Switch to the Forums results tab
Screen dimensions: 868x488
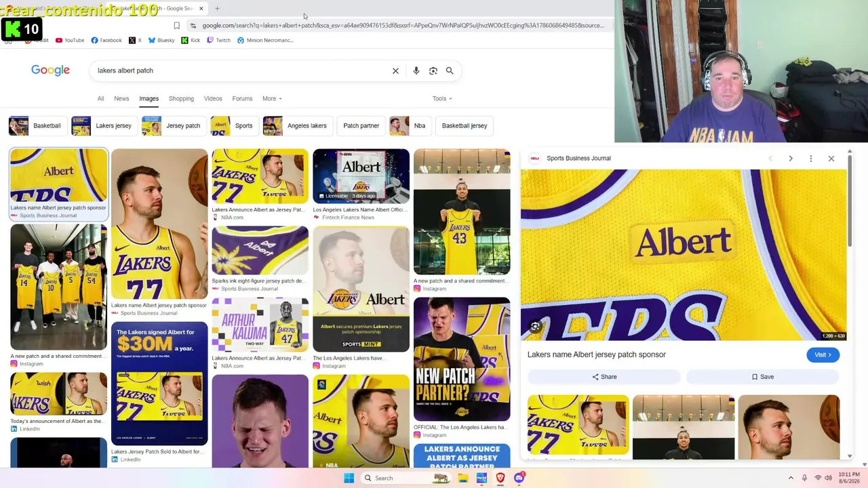[242, 99]
